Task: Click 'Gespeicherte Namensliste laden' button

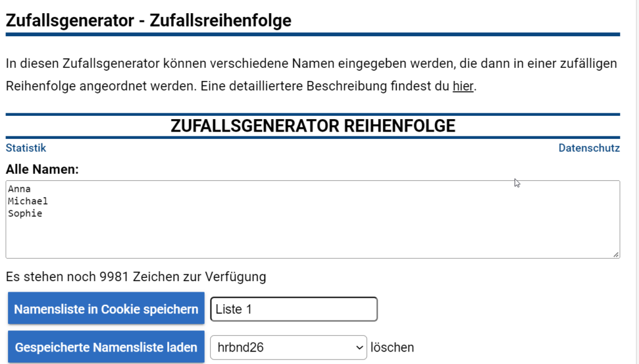Action: (x=106, y=347)
